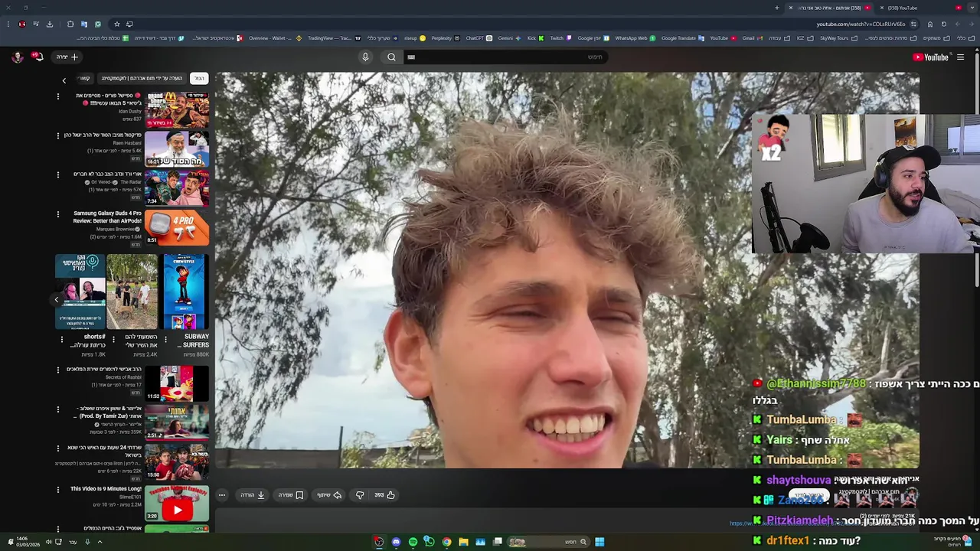Start voice search with microphone icon

(x=365, y=57)
